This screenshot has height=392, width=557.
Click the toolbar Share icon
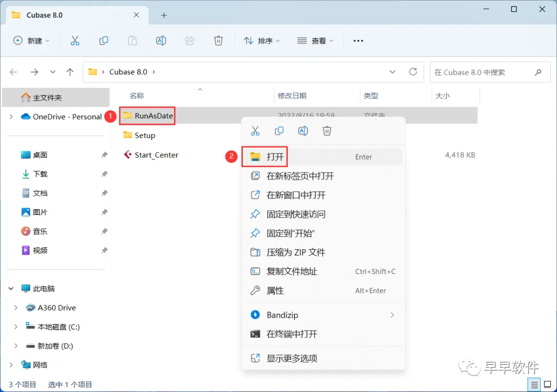[190, 41]
